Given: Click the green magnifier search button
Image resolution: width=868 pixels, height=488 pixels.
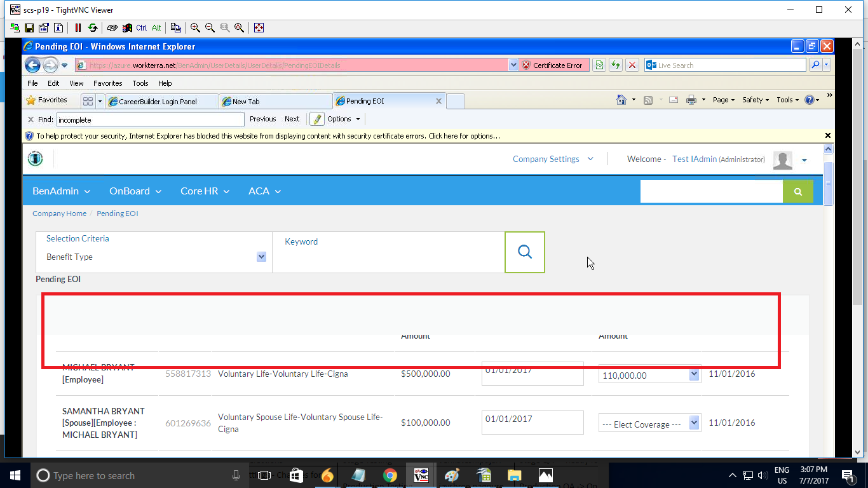Looking at the screenshot, I should [797, 191].
